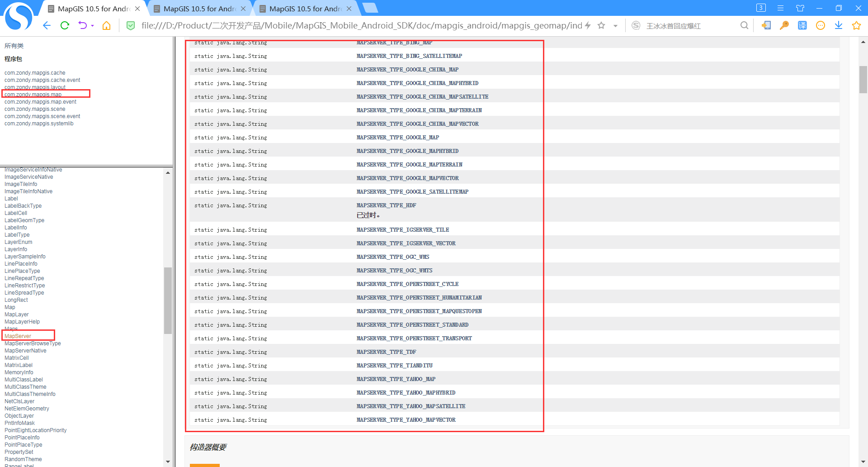868x467 pixels.
Task: Click the class list scroll-down arrow
Action: pyautogui.click(x=168, y=462)
